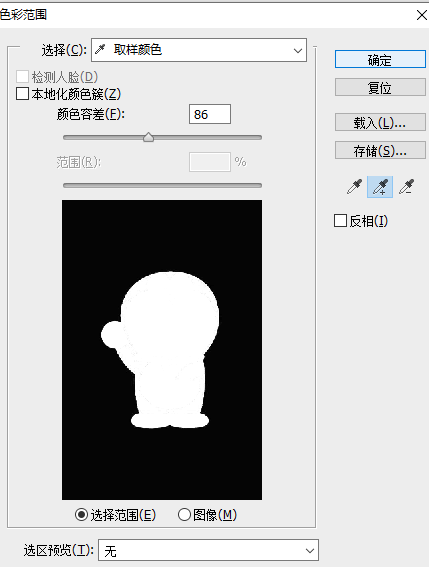This screenshot has height=567, width=429.
Task: Open the 选择 dropdown showing 取样颜色
Action: click(199, 50)
